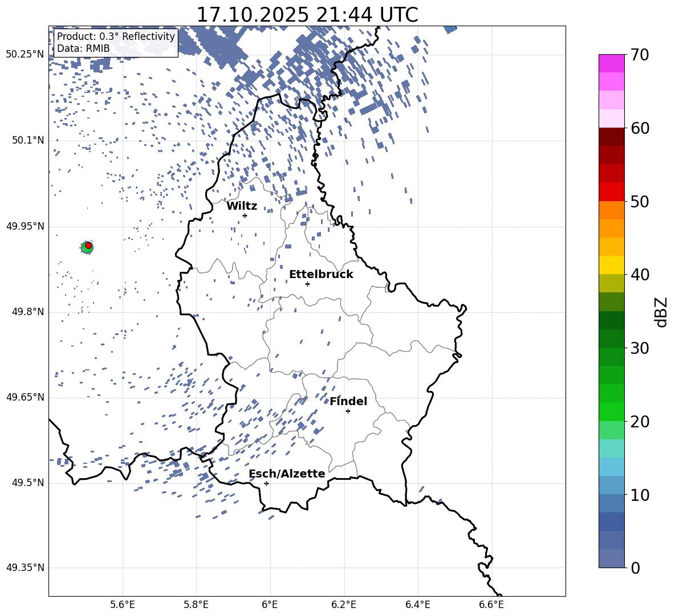Click the colorbar tick value 10
The width and height of the screenshot is (675, 616).
point(640,495)
